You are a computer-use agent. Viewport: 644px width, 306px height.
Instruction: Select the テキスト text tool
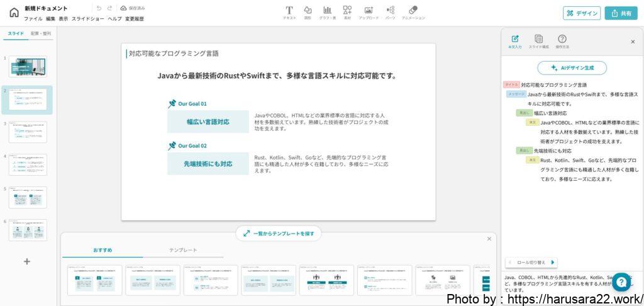click(x=289, y=13)
